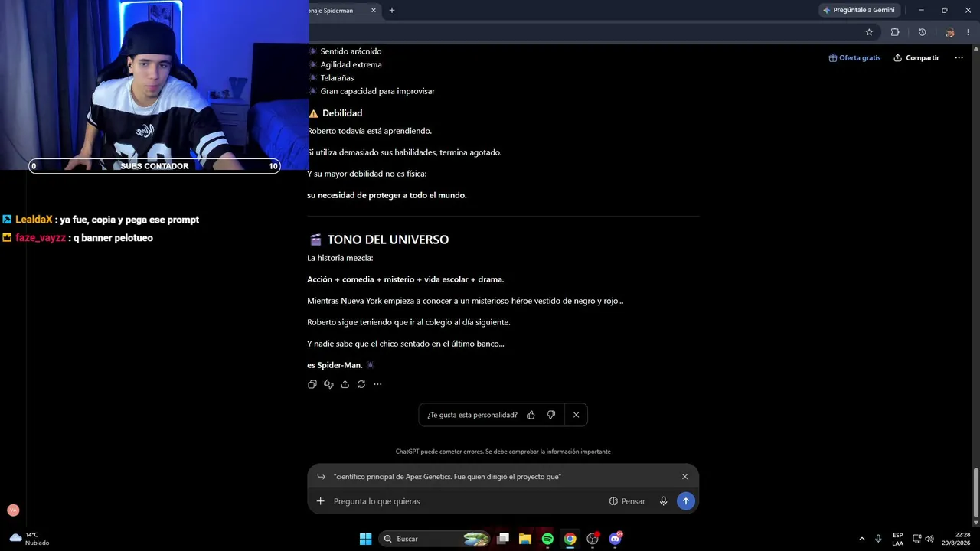Image resolution: width=980 pixels, height=551 pixels.
Task: Open the Chrome extensions menu
Action: point(895,32)
